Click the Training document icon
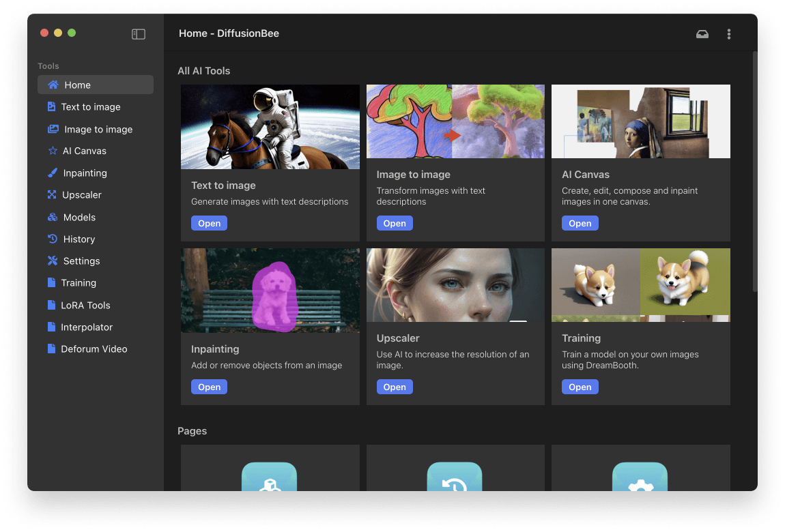Screen dimensions: 785x532 [x=51, y=282]
